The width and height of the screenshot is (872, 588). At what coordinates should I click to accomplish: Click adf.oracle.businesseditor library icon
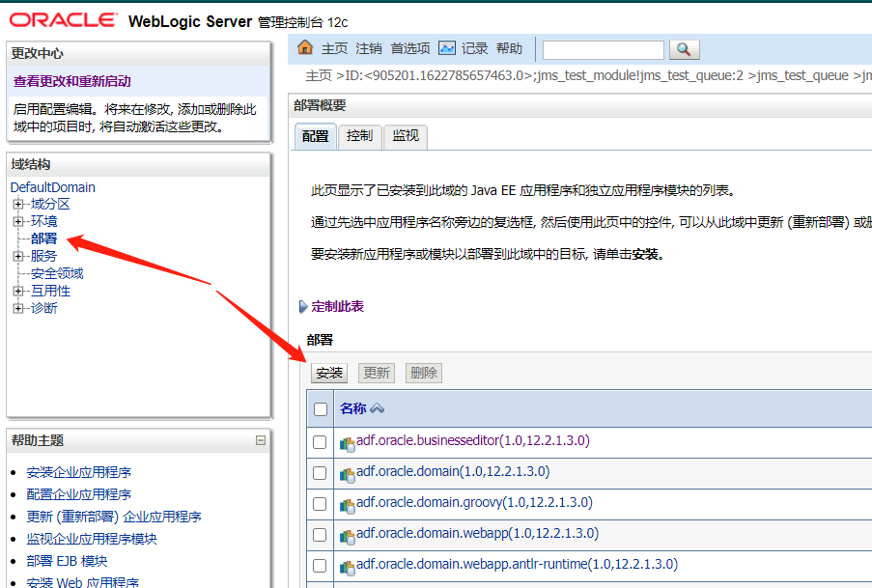point(347,444)
